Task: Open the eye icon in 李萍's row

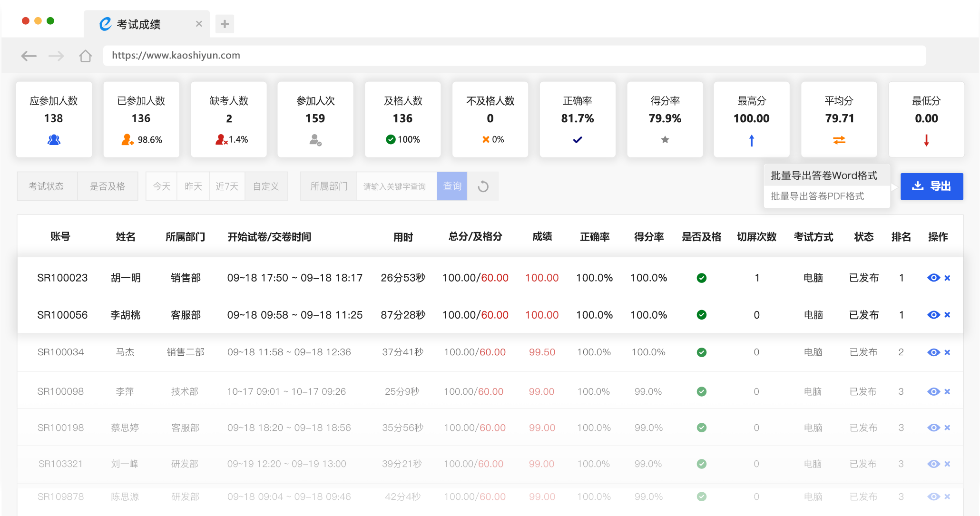Action: (x=933, y=391)
